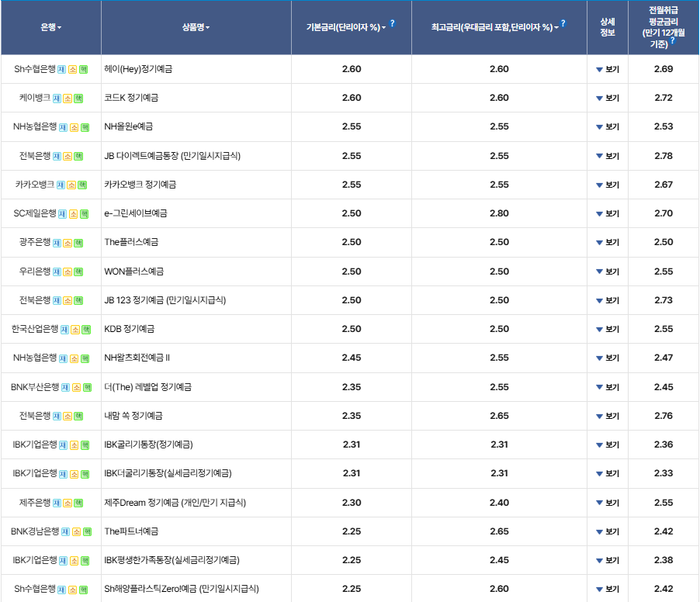This screenshot has width=700, height=602.
Task: Click average rate 2.72 on 코드K 정기예금 row
Action: [x=664, y=99]
